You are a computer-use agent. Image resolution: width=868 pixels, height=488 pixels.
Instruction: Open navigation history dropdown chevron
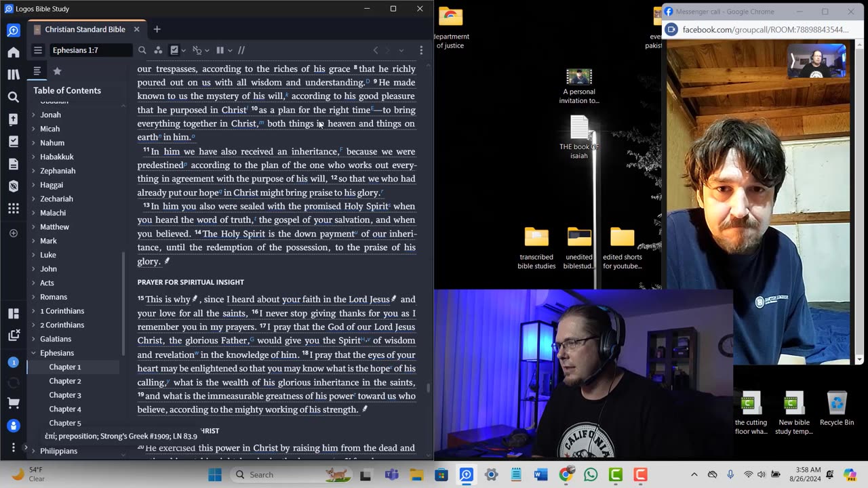click(401, 50)
